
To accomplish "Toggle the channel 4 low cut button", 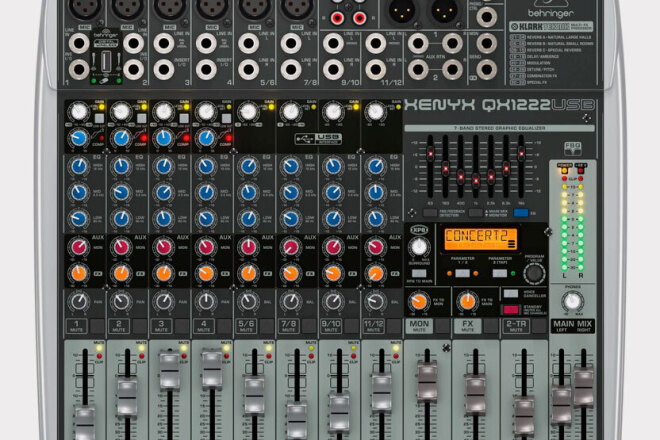I will click(x=226, y=119).
